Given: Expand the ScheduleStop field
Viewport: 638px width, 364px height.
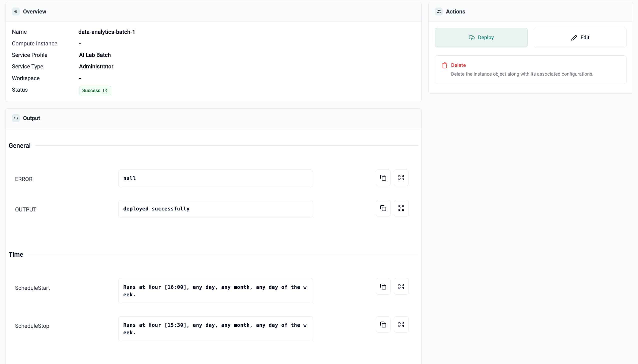Looking at the screenshot, I should pyautogui.click(x=401, y=325).
